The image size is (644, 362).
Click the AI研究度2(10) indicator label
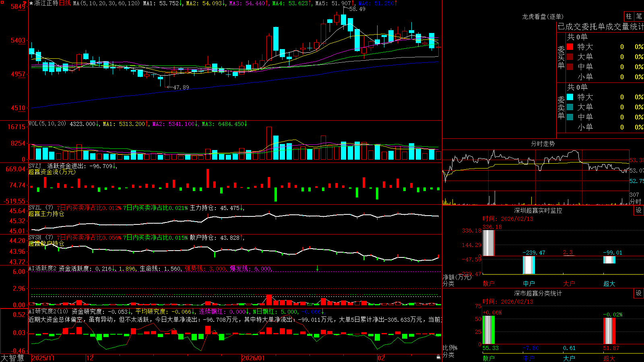(x=49, y=311)
